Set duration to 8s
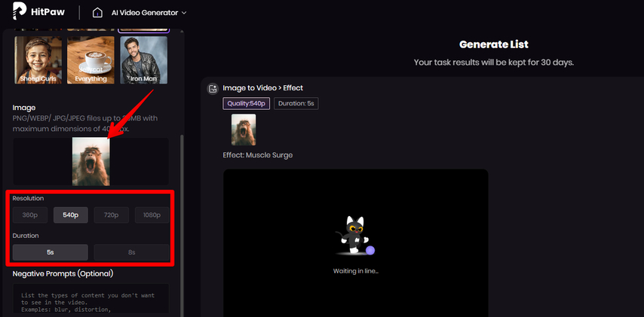Viewport: 644px width, 317px height. 131,252
